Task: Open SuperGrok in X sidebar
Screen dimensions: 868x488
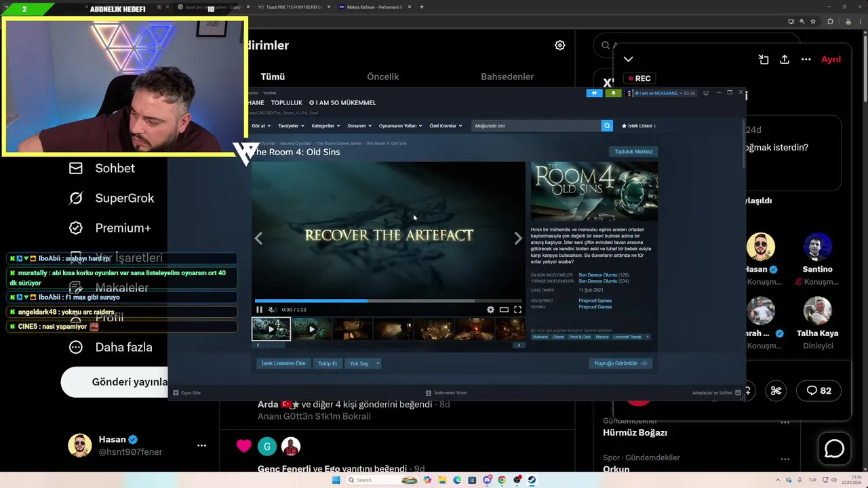Action: tap(111, 198)
